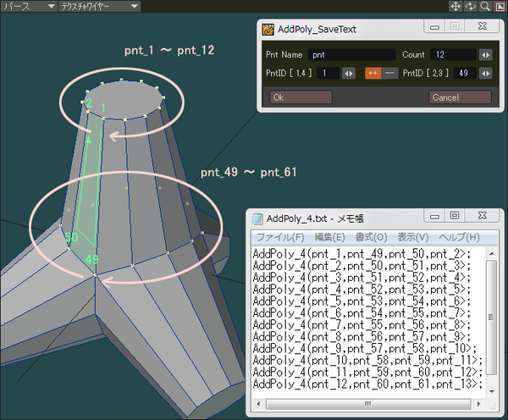Click the line "AddPoly_4(pnt_10,pnt_58,pnt_59,pnt_11>;"
Screen dimensions: 508x420
367,361
